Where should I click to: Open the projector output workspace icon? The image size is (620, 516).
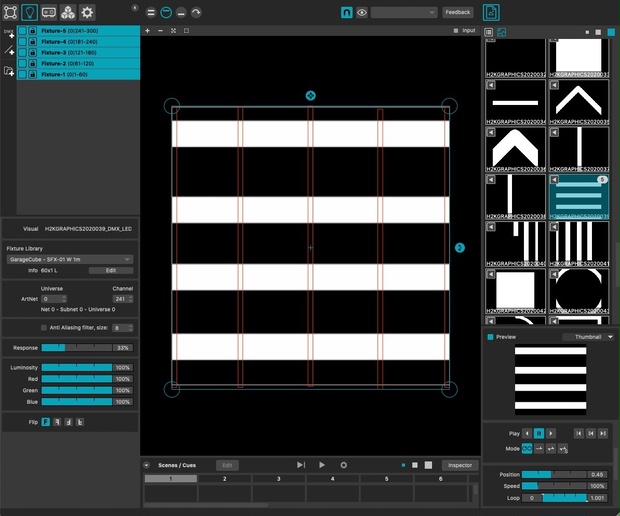click(49, 13)
